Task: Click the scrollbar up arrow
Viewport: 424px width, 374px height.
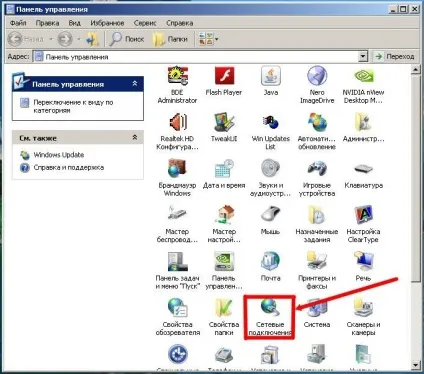Action: (x=415, y=70)
